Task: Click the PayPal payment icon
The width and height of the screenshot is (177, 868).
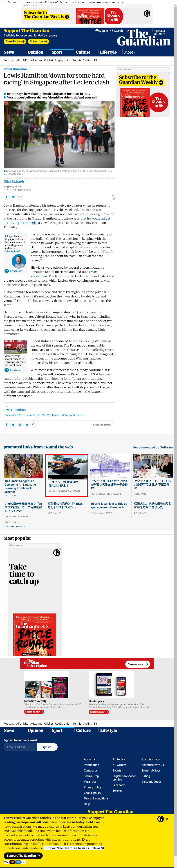Action: point(24,862)
